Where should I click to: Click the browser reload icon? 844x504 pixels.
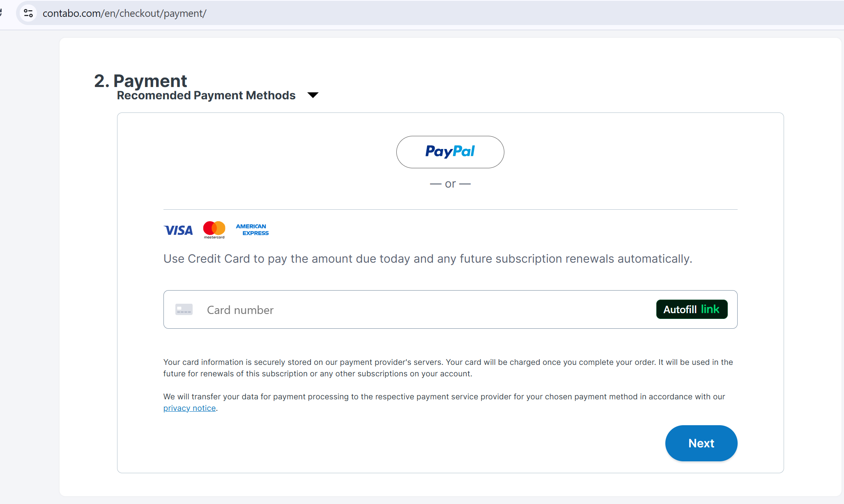tap(1, 13)
